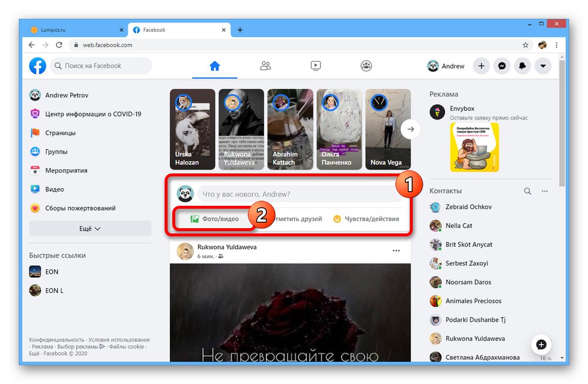Open chat with Brit Skót Anycat
This screenshot has height=384, width=588.
point(489,245)
